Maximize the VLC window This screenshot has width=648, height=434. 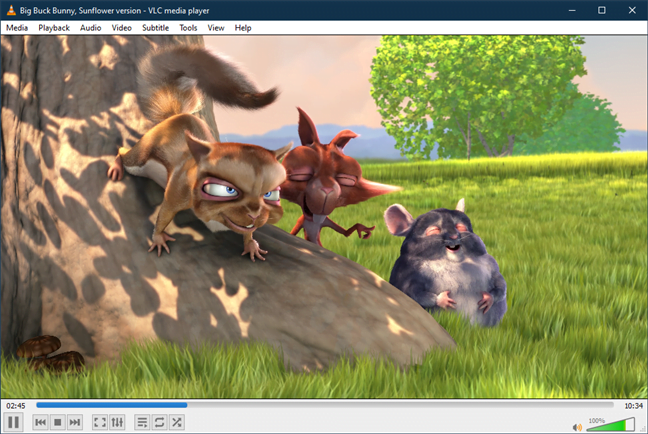point(602,10)
